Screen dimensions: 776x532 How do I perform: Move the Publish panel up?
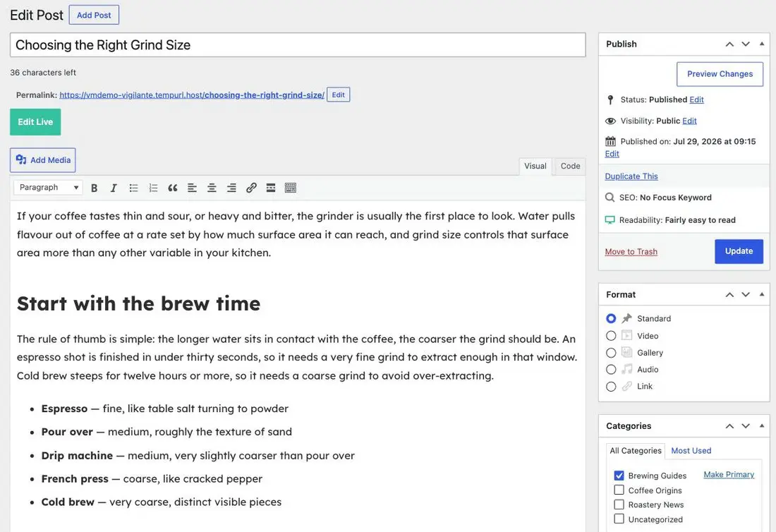(729, 44)
